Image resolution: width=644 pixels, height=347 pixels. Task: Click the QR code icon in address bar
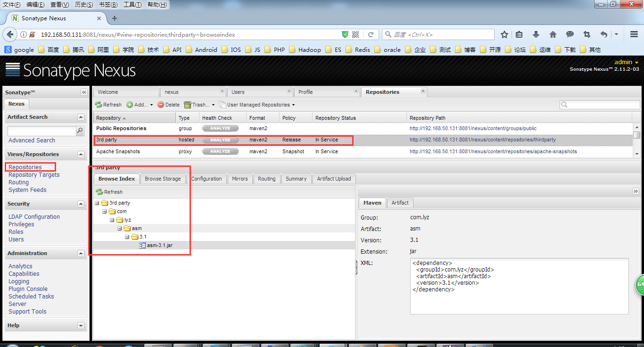pyautogui.click(x=355, y=34)
